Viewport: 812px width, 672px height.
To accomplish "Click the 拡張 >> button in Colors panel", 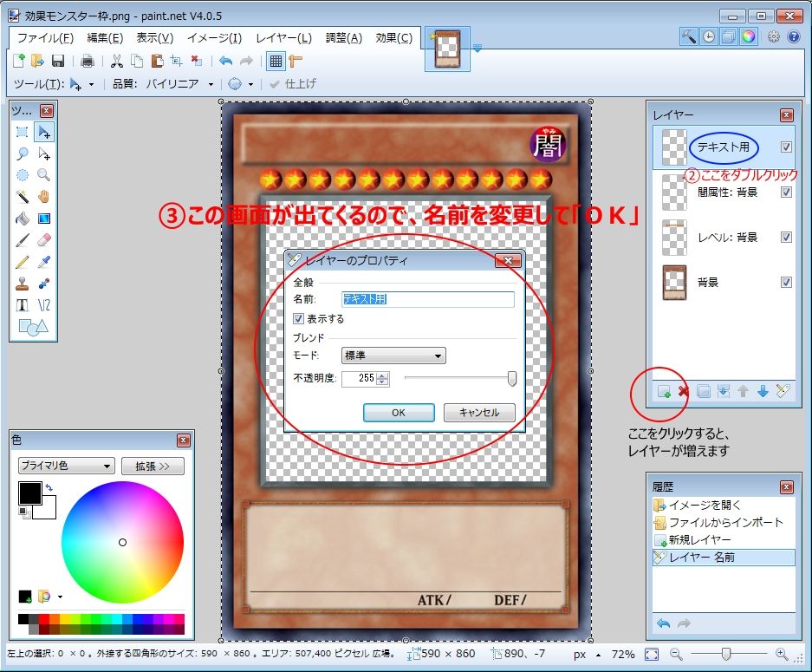I will (x=153, y=466).
